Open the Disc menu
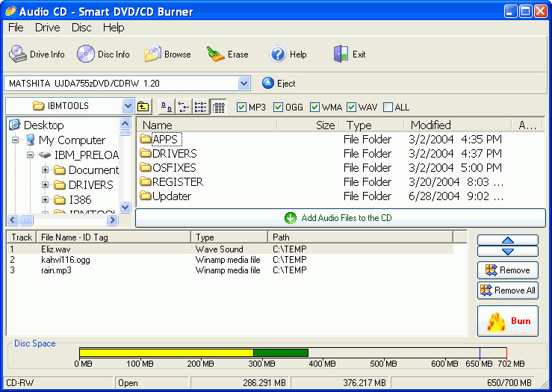Image resolution: width=552 pixels, height=392 pixels. click(81, 28)
